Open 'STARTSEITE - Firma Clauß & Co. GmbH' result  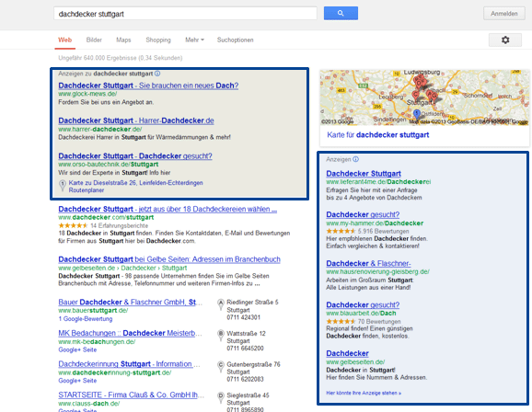pyautogui.click(x=132, y=395)
